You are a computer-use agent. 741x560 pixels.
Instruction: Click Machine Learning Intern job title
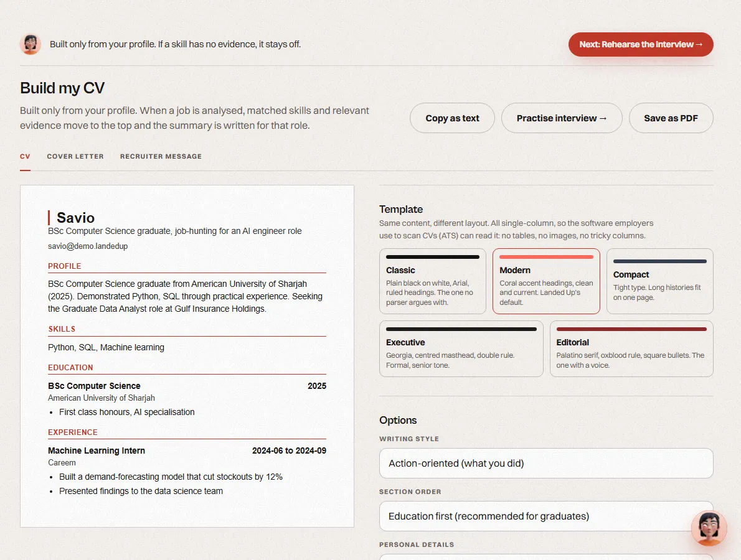tap(97, 451)
